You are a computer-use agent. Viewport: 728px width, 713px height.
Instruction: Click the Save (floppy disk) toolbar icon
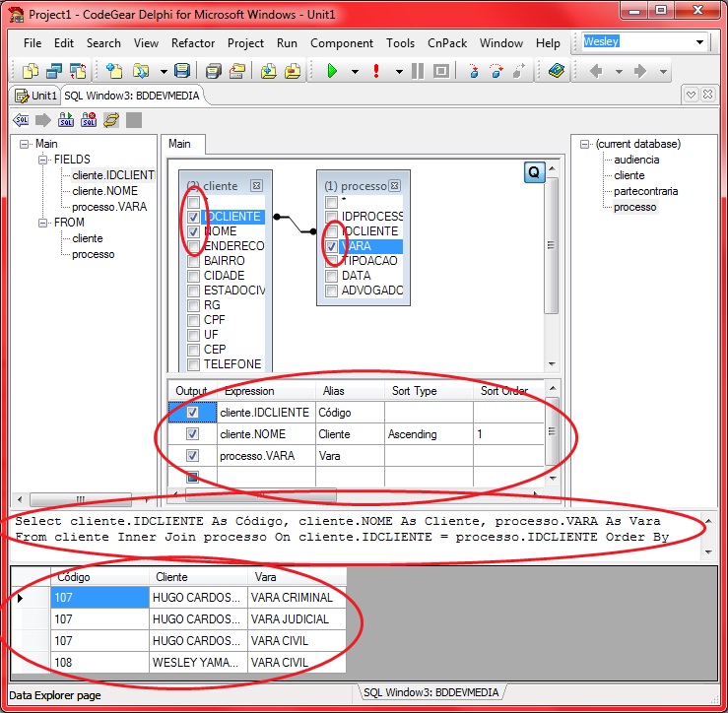pos(181,71)
